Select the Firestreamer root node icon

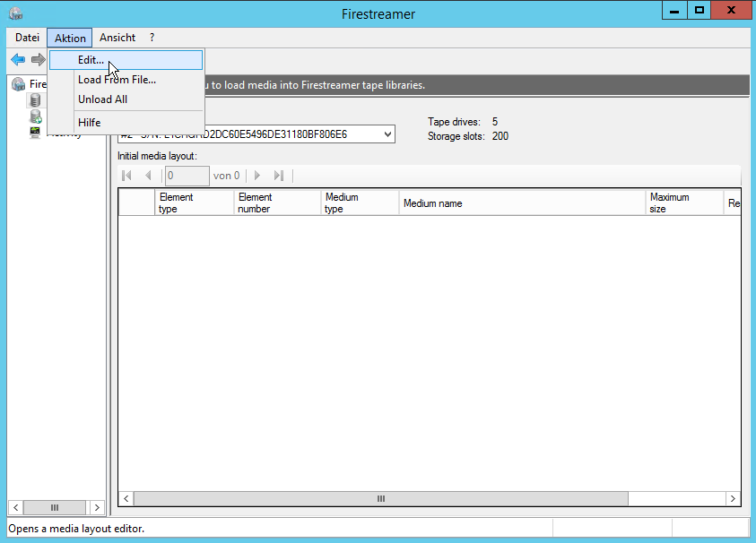(x=18, y=84)
